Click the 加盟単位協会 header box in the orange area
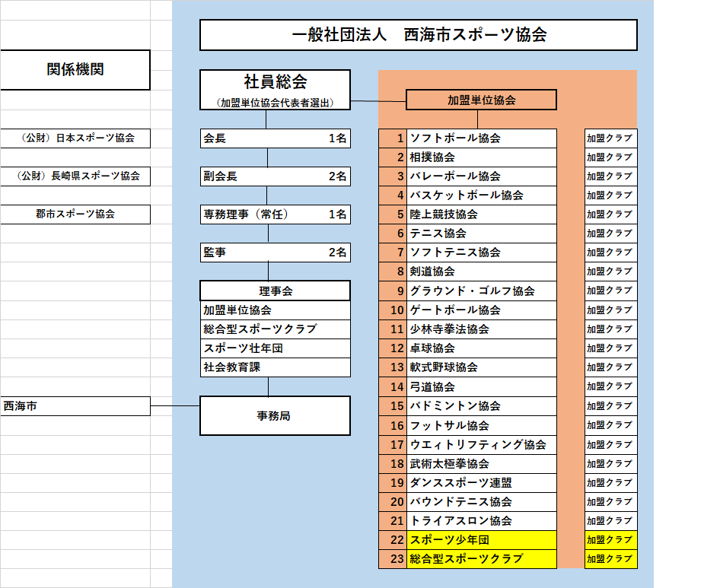The image size is (720, 588). click(x=481, y=100)
